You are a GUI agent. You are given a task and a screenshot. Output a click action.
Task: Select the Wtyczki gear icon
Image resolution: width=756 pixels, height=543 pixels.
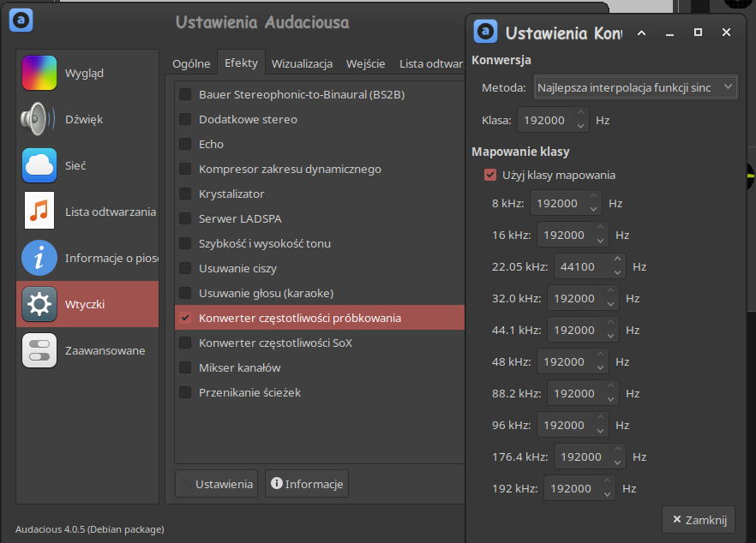click(x=39, y=304)
